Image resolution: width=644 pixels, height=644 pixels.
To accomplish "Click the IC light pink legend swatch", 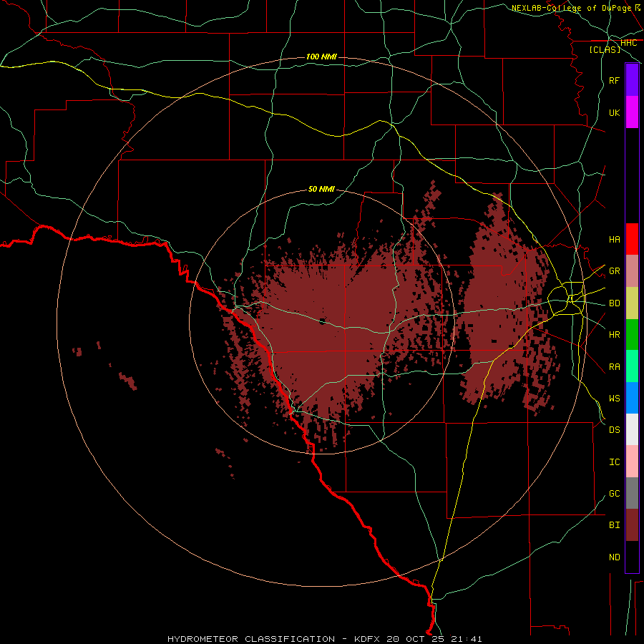I will (632, 462).
